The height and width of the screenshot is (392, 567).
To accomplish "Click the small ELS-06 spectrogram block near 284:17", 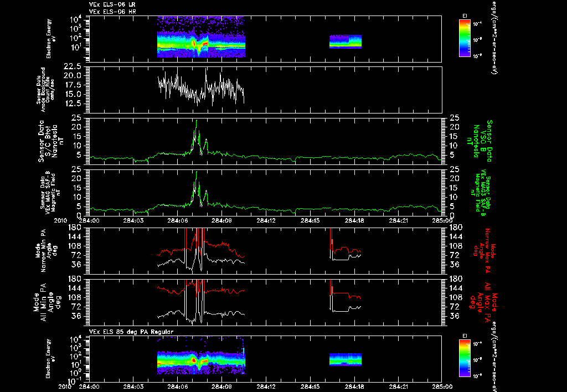I will pos(346,42).
